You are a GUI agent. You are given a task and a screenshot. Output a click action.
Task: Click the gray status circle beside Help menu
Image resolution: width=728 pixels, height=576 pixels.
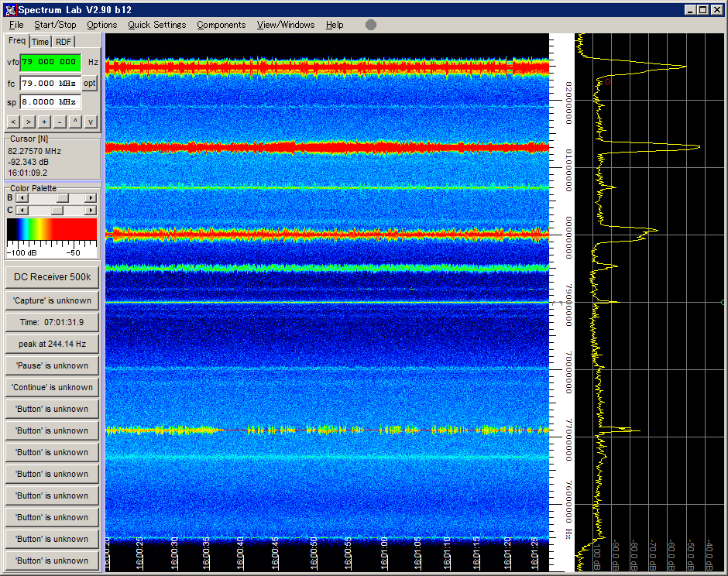coord(369,24)
